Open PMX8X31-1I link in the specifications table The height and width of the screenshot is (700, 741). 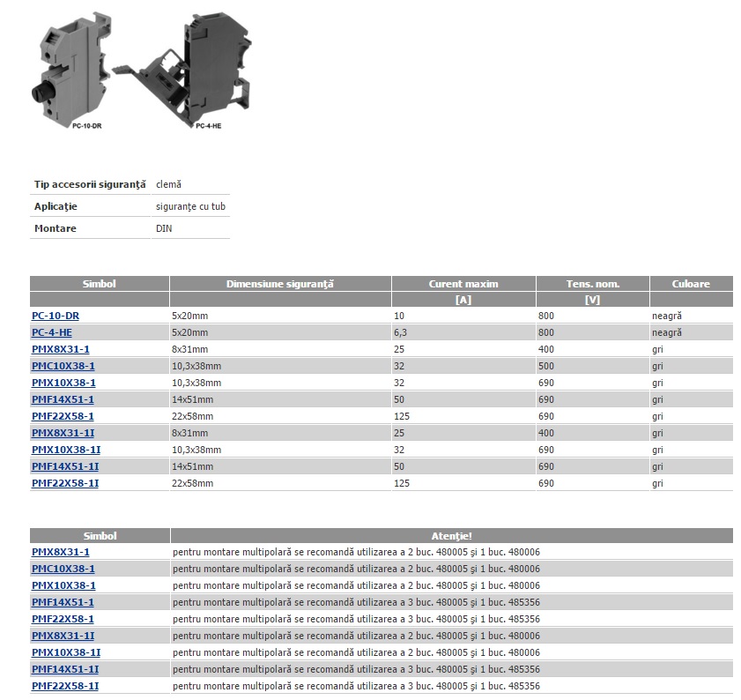click(63, 433)
